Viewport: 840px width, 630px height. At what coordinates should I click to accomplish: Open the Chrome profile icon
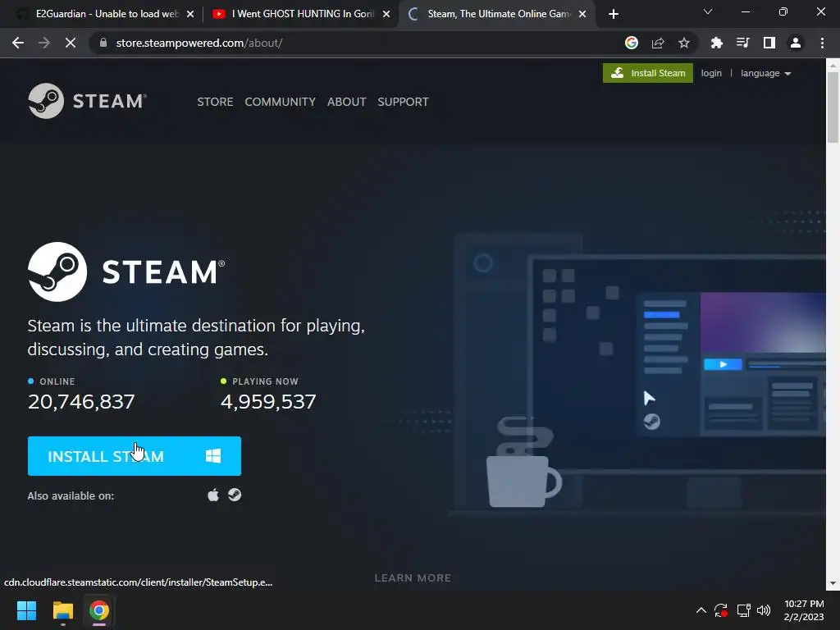pos(796,43)
